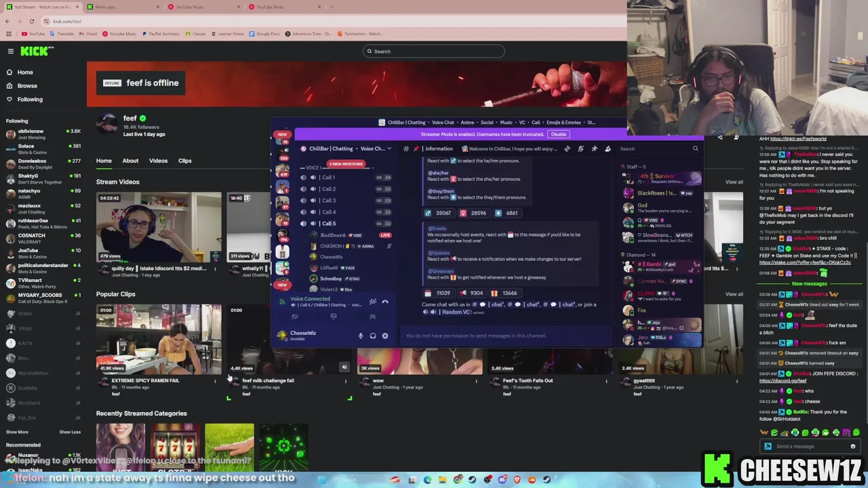This screenshot has height=488, width=868.
Task: Click Discord search field in header
Action: 658,148
